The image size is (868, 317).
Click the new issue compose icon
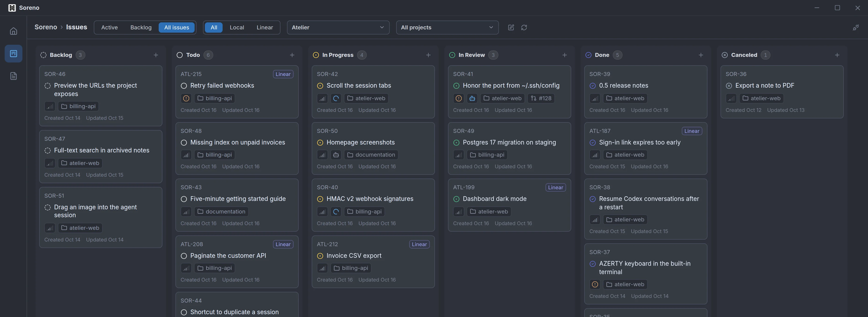[x=511, y=28]
